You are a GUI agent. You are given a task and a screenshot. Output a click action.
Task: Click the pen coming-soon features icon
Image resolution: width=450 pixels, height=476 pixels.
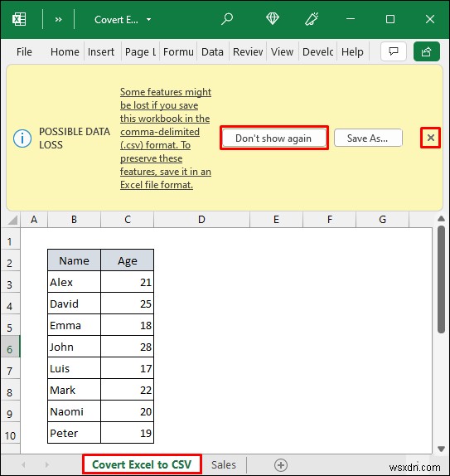coord(312,19)
